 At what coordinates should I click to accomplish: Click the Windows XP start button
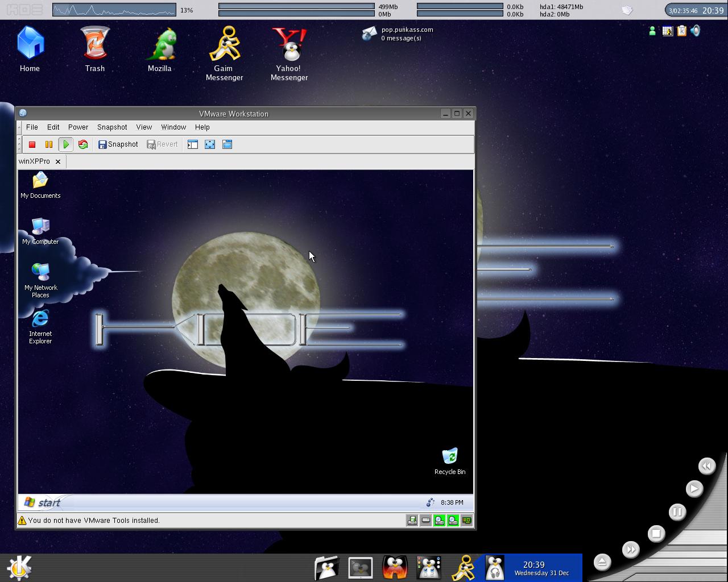point(42,502)
